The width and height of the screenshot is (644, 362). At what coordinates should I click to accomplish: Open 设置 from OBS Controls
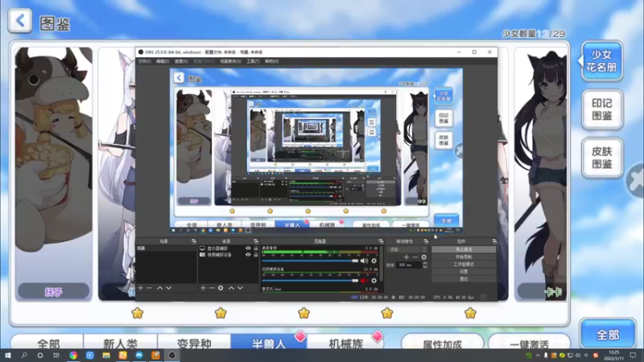(x=464, y=272)
